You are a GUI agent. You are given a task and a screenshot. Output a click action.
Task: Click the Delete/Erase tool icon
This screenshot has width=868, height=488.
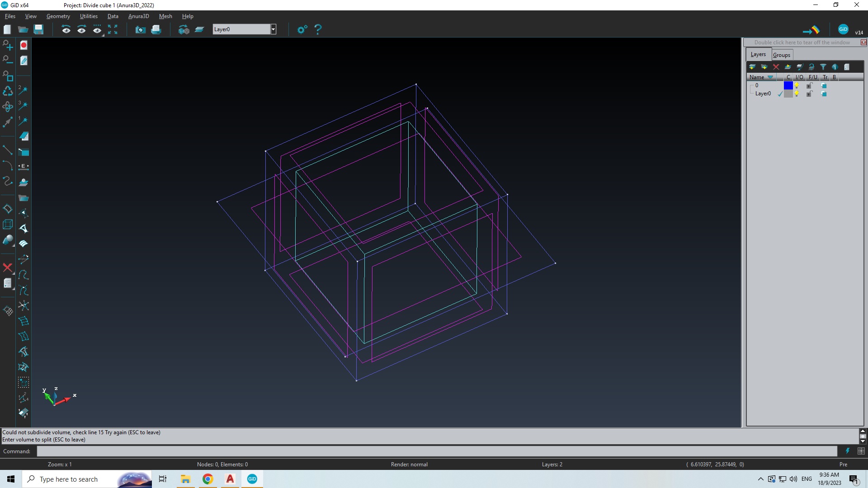(x=8, y=267)
